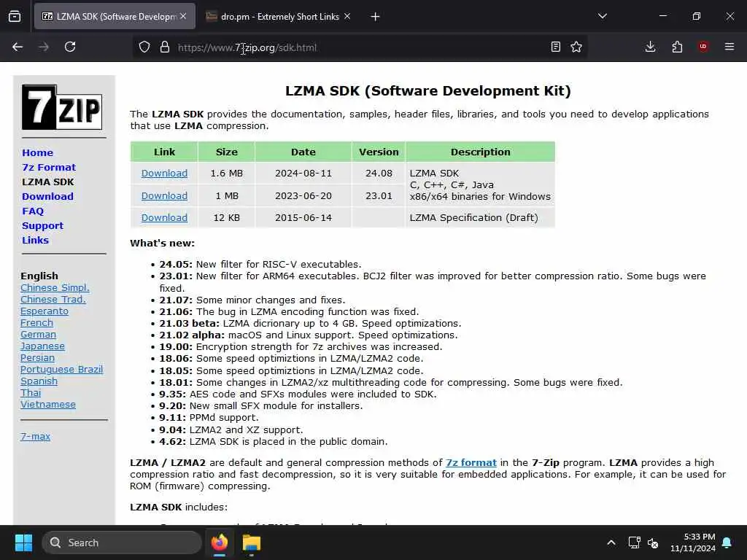Click the 7-Zip logo image

coord(62,107)
